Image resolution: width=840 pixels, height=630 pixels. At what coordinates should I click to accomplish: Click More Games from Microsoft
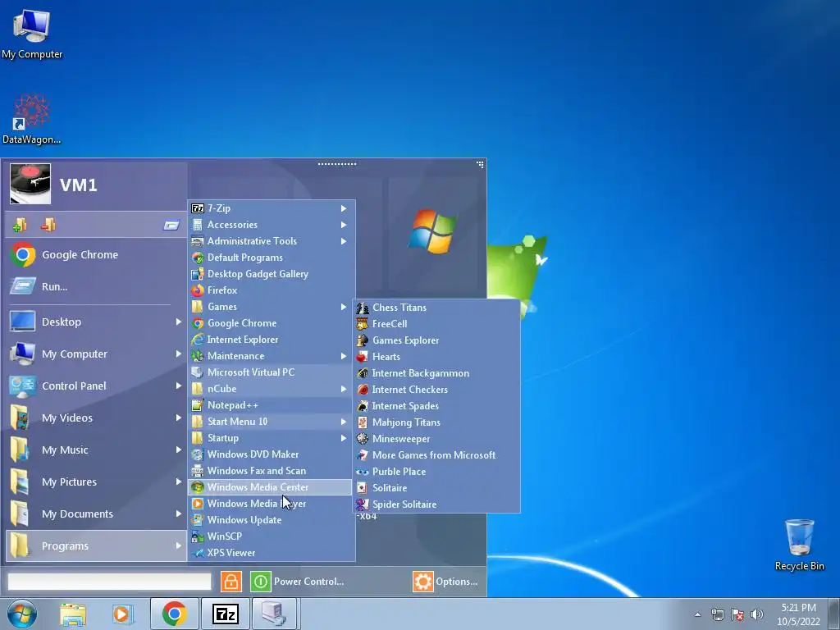coord(436,454)
